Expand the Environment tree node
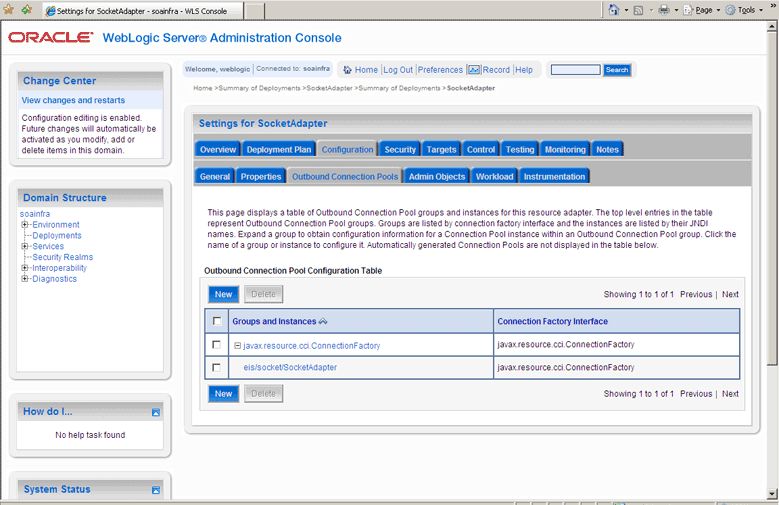 (x=24, y=225)
